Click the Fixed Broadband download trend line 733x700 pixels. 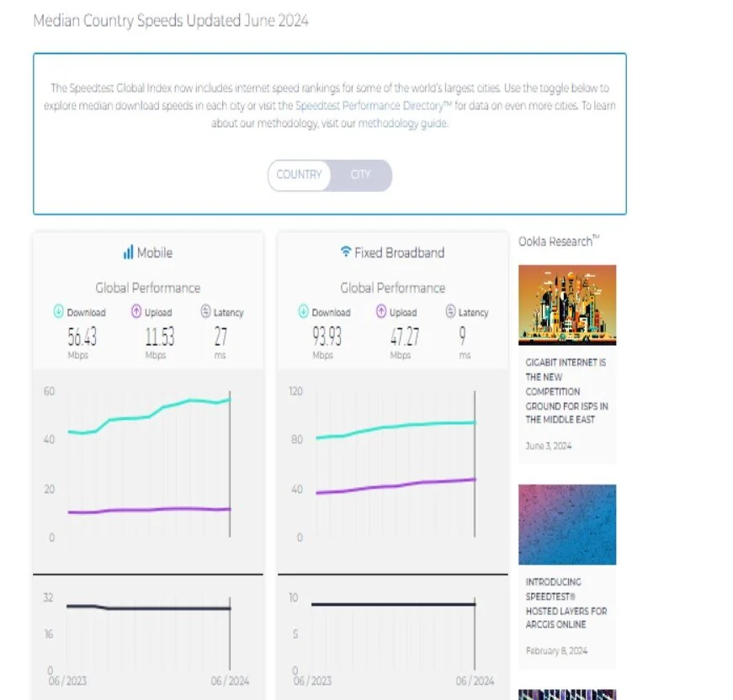[396, 427]
